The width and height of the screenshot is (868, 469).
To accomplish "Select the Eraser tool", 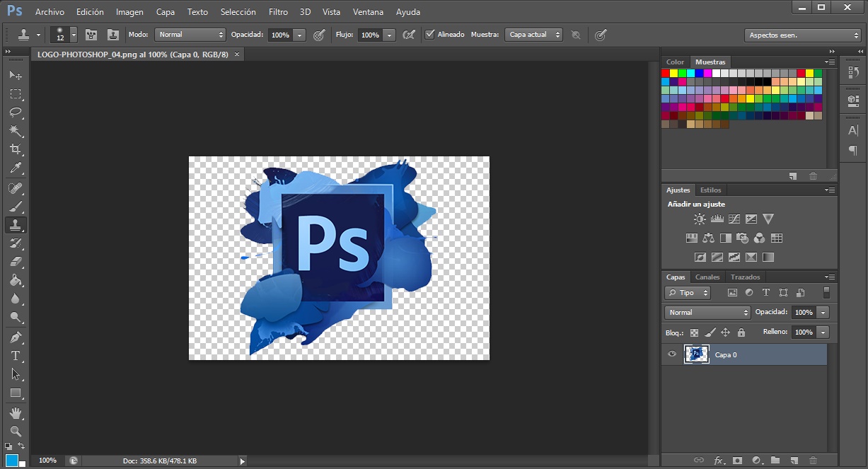I will coord(16,262).
